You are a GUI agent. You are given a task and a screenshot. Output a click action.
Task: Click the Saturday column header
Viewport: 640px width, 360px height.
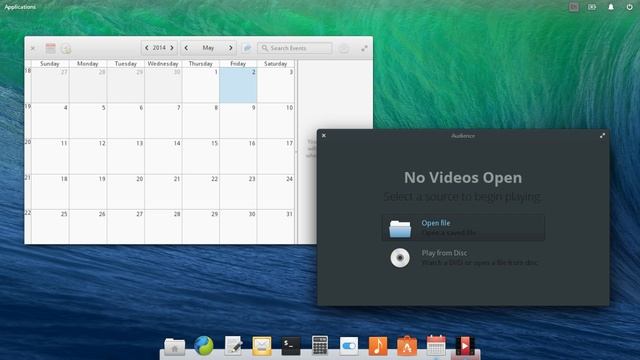click(x=276, y=64)
